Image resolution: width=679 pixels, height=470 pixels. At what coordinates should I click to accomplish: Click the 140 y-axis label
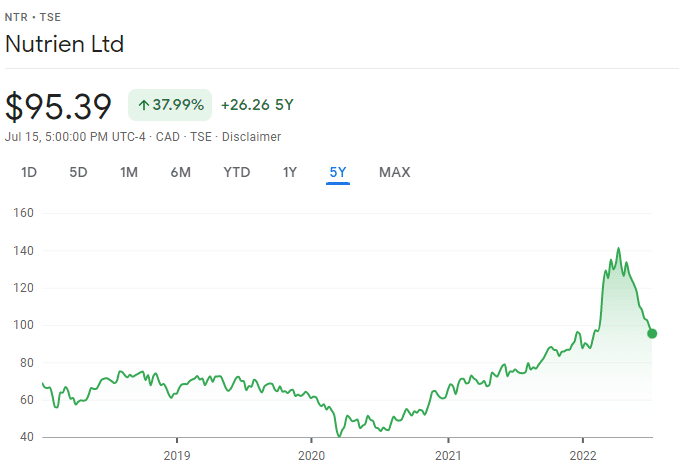(x=23, y=250)
